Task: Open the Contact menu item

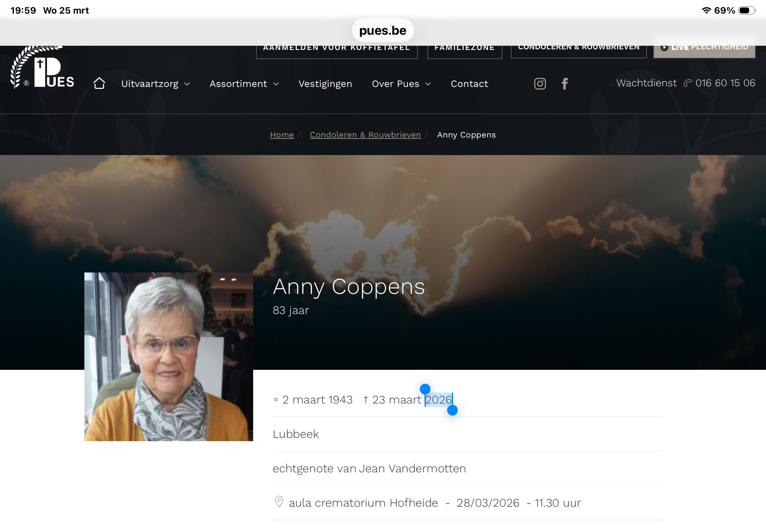Action: (469, 84)
